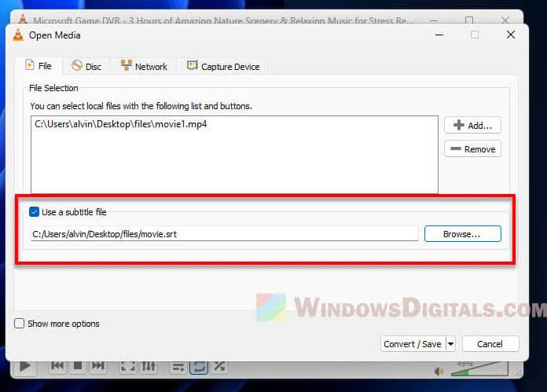This screenshot has height=392, width=547.
Task: Toggle loop mode in VLC window
Action: pos(199,367)
